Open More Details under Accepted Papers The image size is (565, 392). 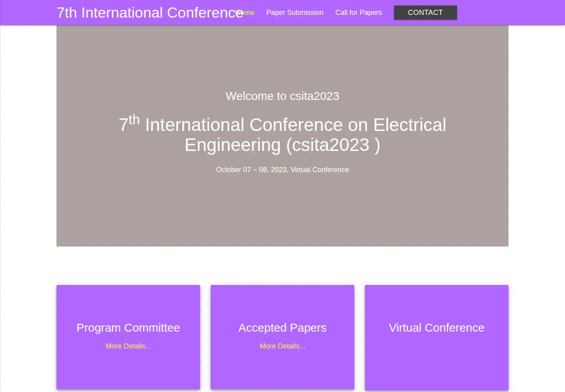[282, 346]
